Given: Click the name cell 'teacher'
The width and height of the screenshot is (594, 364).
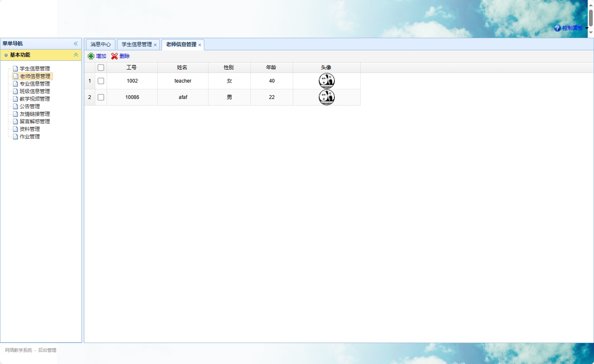Looking at the screenshot, I should (x=183, y=81).
